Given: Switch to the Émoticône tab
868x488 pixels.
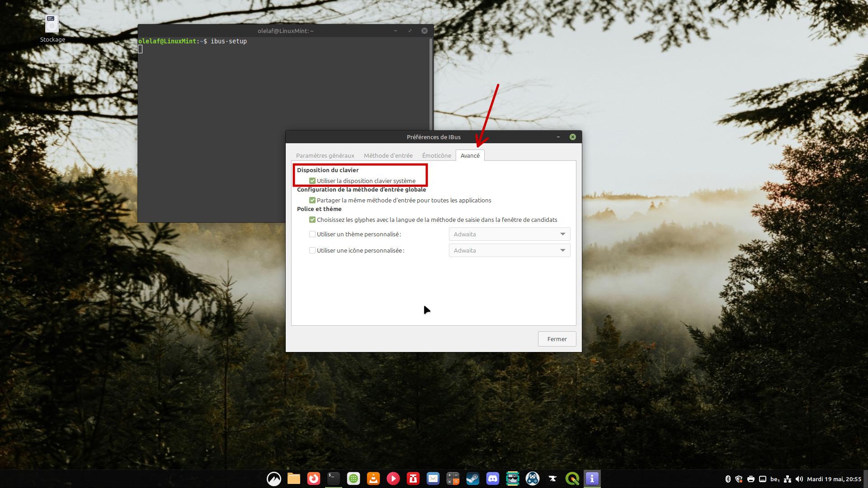Looking at the screenshot, I should (x=437, y=155).
